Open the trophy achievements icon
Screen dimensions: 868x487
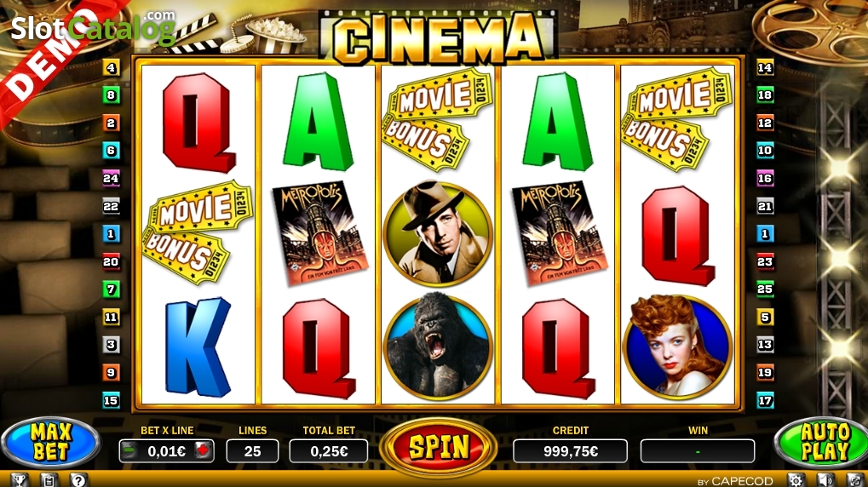20,480
